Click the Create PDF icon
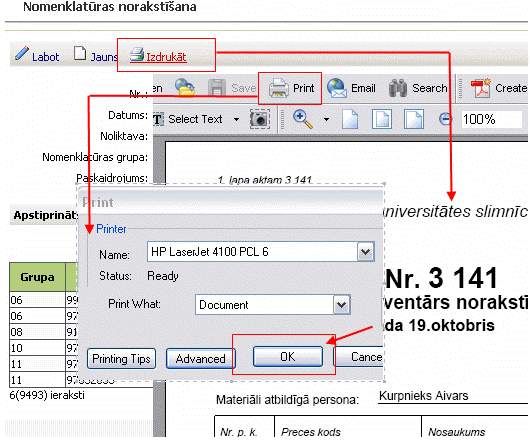The image size is (530, 443). tap(480, 88)
